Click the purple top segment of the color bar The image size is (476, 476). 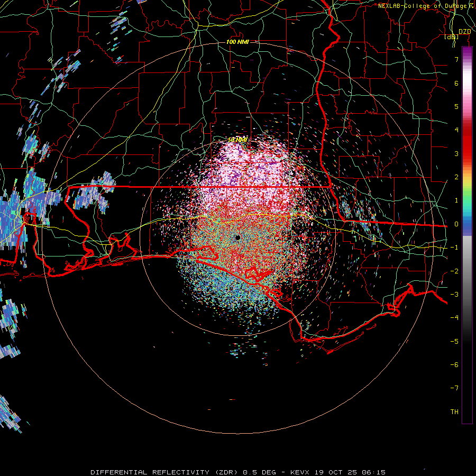467,52
